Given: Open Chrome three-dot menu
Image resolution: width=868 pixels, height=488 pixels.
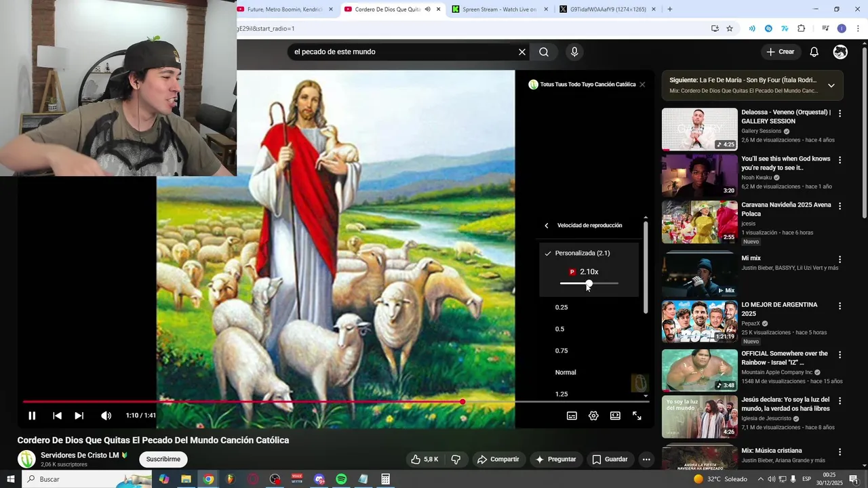Looking at the screenshot, I should (858, 28).
